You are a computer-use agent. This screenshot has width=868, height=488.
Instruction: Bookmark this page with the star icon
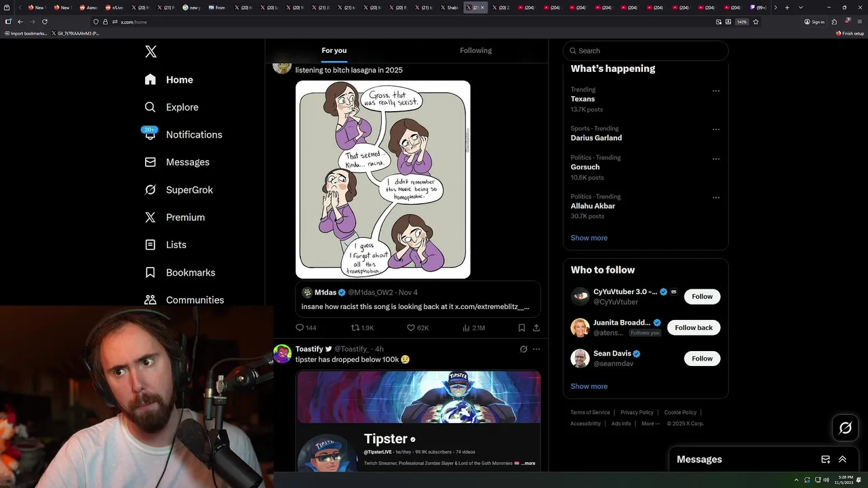tap(755, 22)
